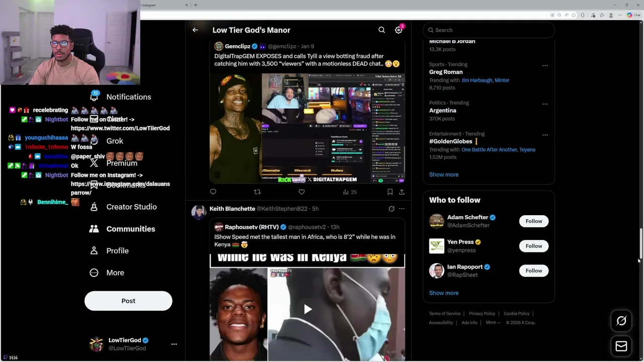
Task: Open the Gemclipz post image
Action: point(307,128)
